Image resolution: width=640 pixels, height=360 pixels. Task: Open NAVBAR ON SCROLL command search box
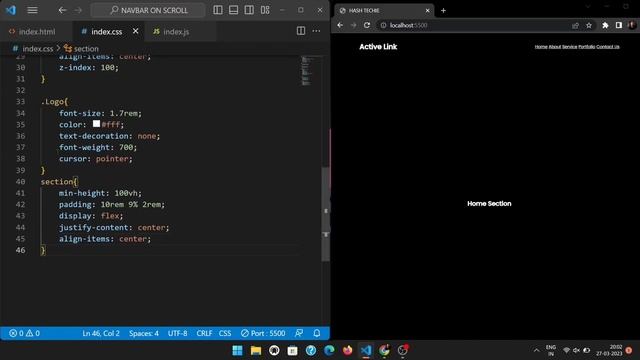pos(148,10)
